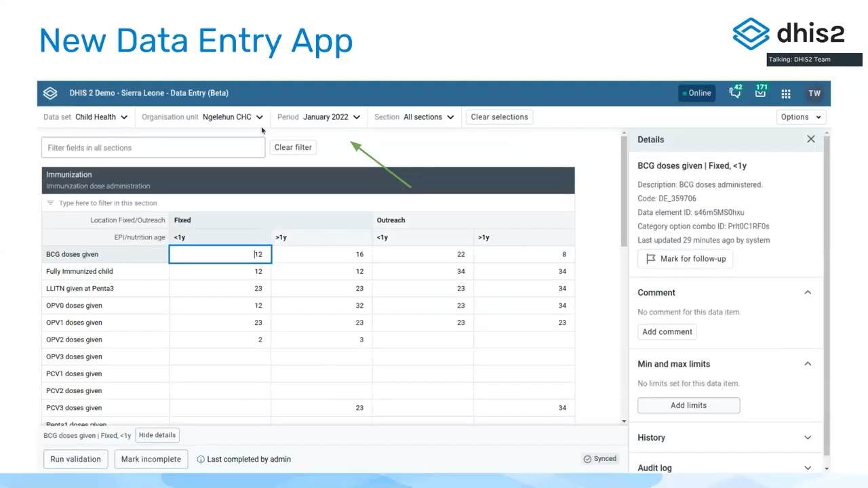Click Mark for follow-up button
Image resolution: width=868 pixels, height=488 pixels.
(686, 259)
